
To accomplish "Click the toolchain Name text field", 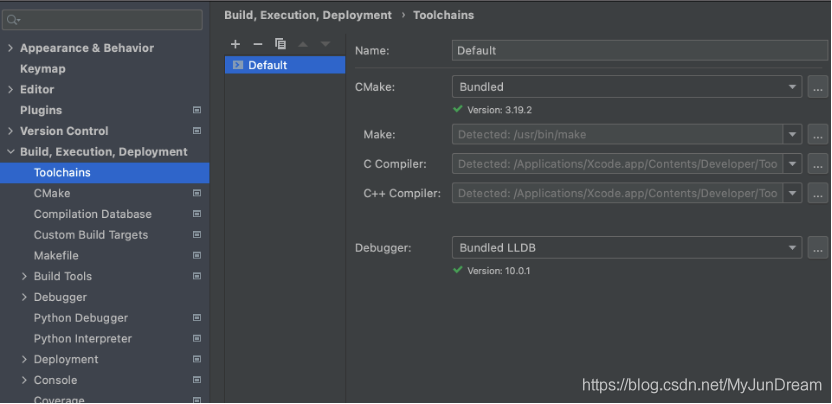I will [x=640, y=50].
